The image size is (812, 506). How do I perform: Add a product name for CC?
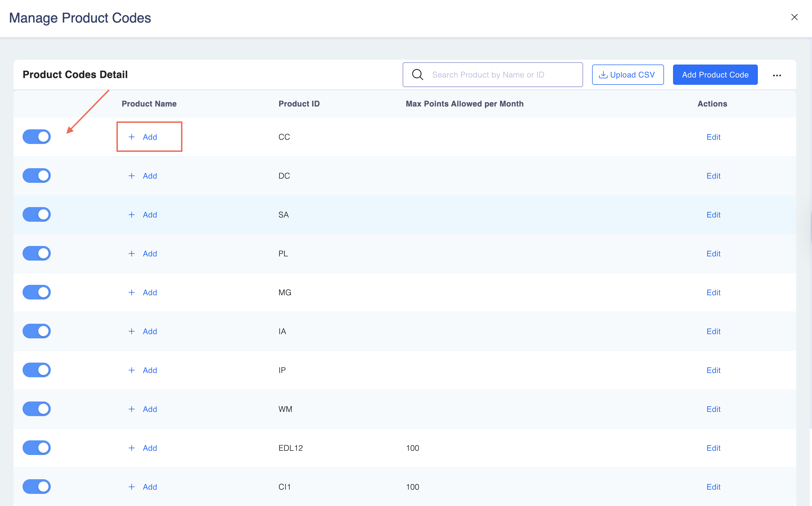tap(149, 137)
